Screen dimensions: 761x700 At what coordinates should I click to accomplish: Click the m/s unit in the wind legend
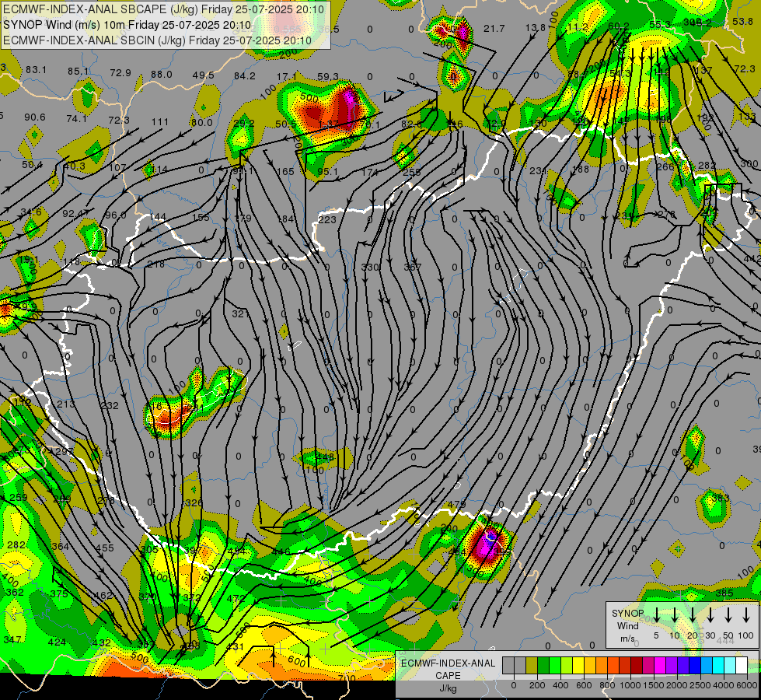pyautogui.click(x=627, y=639)
